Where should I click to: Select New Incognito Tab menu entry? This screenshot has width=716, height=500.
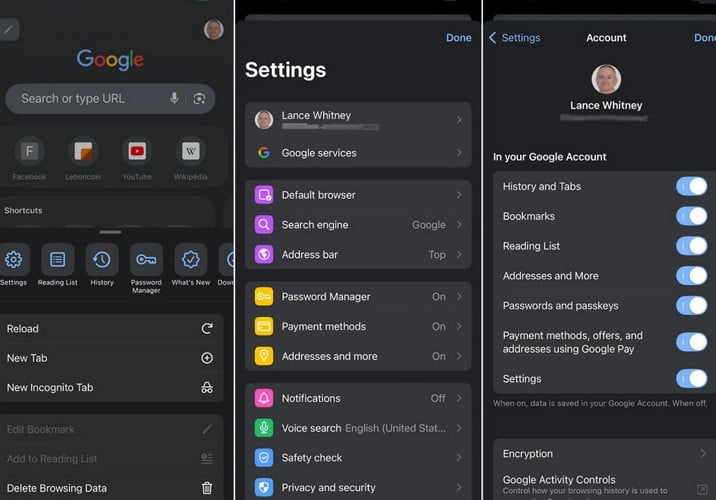click(x=111, y=388)
